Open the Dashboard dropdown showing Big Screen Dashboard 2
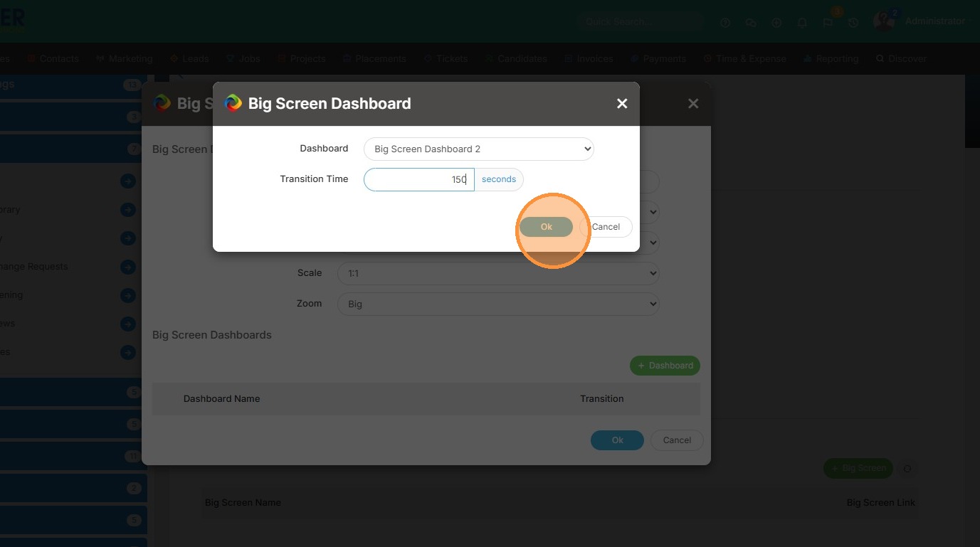 point(479,149)
